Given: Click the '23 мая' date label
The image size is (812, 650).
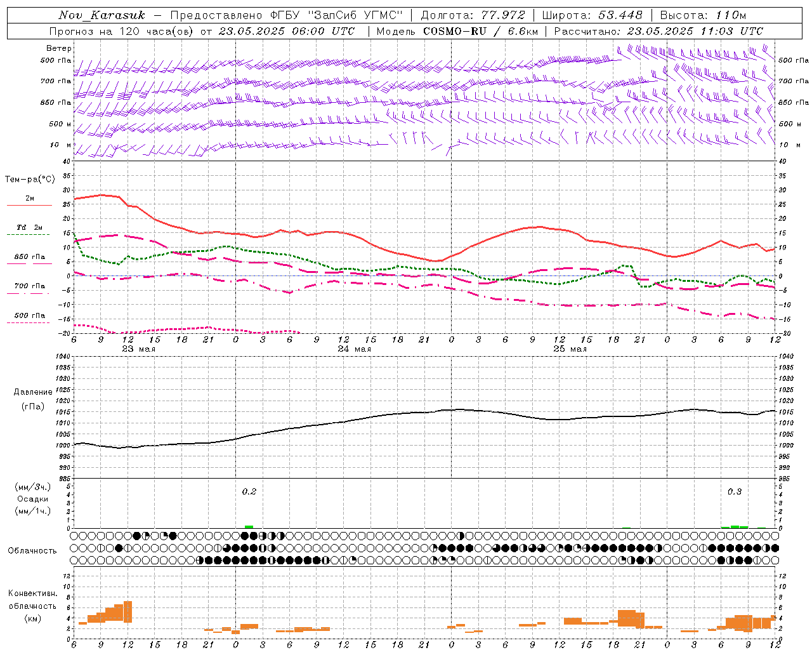Looking at the screenshot, I should (138, 349).
